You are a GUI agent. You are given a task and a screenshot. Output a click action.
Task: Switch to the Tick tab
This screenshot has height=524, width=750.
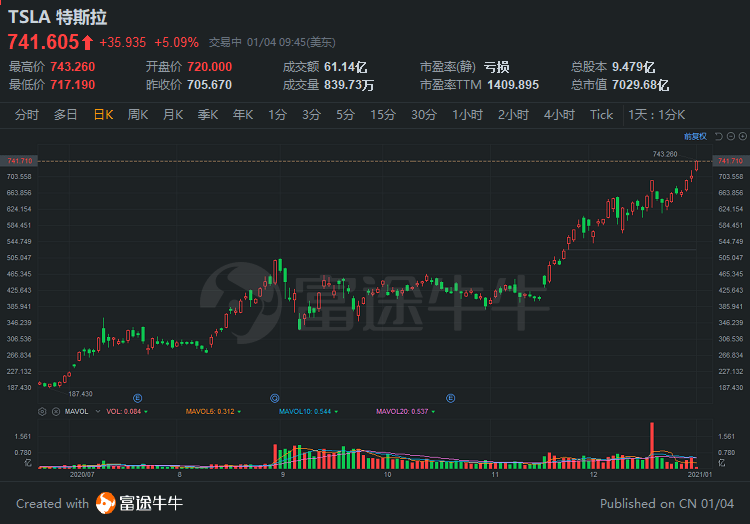coord(601,115)
